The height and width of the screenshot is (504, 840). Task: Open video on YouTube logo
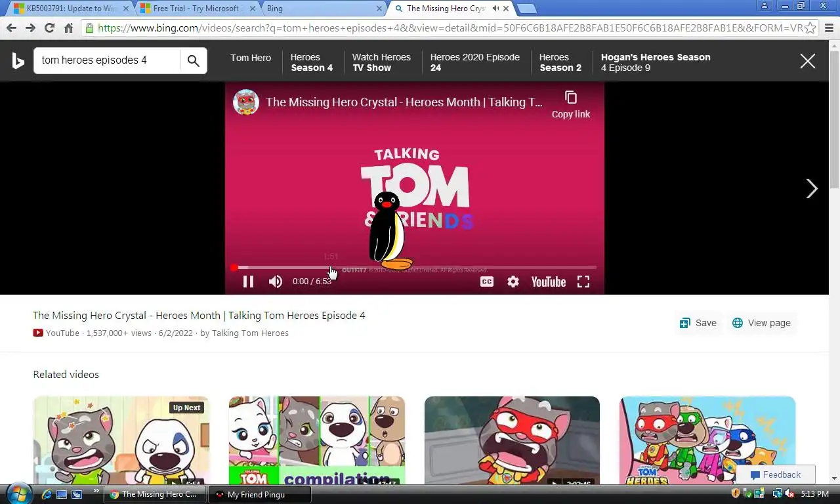pos(549,282)
